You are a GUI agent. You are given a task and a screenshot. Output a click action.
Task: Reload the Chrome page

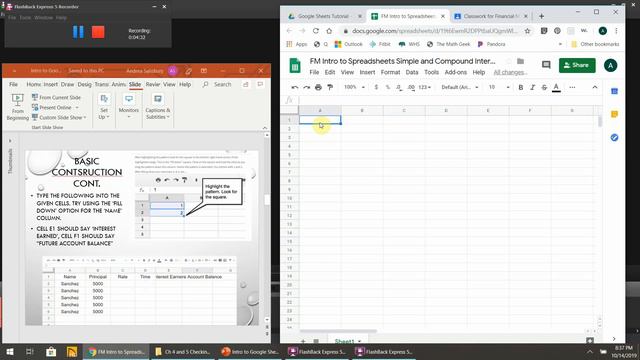pyautogui.click(x=316, y=31)
